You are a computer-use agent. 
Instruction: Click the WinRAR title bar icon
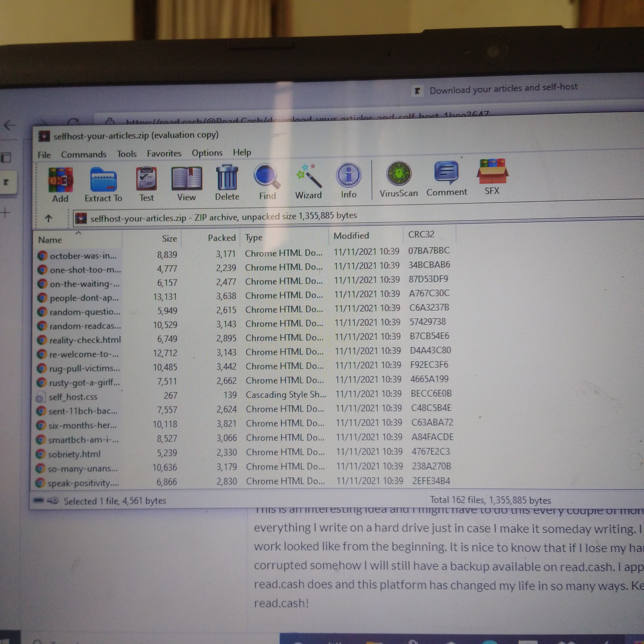click(x=44, y=137)
